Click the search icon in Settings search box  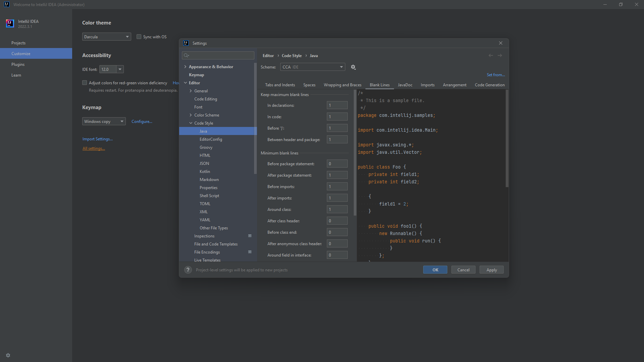point(187,55)
